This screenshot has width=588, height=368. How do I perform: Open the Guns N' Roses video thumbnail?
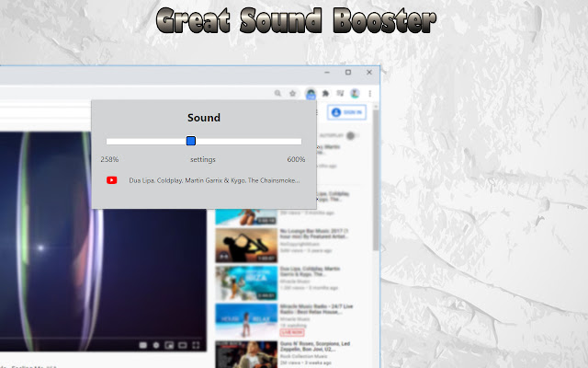coord(246,354)
